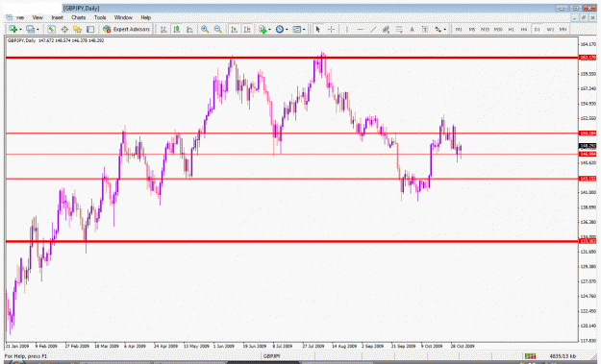Viewport: 601px width, 364px height.
Task: Switch chart to Bar Chart mode
Action: (x=163, y=29)
